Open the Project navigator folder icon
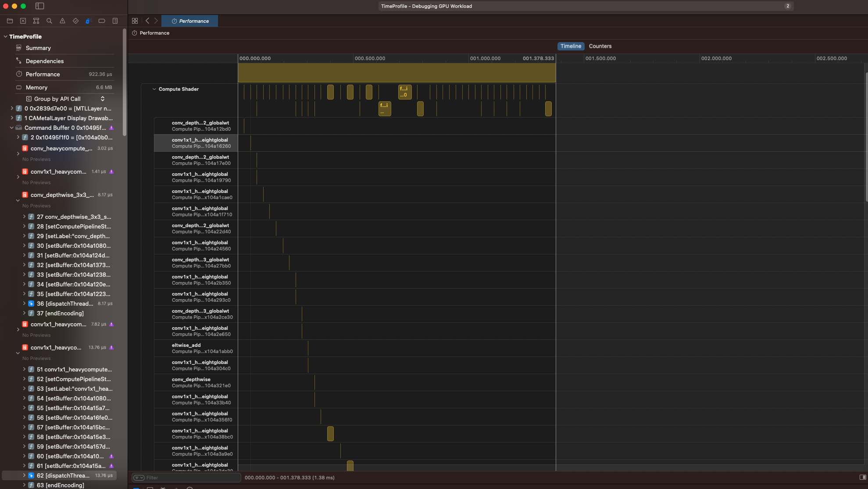Screen dimensions: 868x489 click(x=10, y=21)
